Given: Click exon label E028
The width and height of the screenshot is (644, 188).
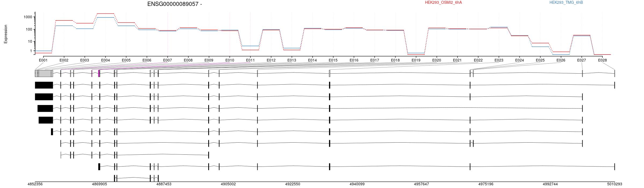Looking at the screenshot, I should coord(602,60).
